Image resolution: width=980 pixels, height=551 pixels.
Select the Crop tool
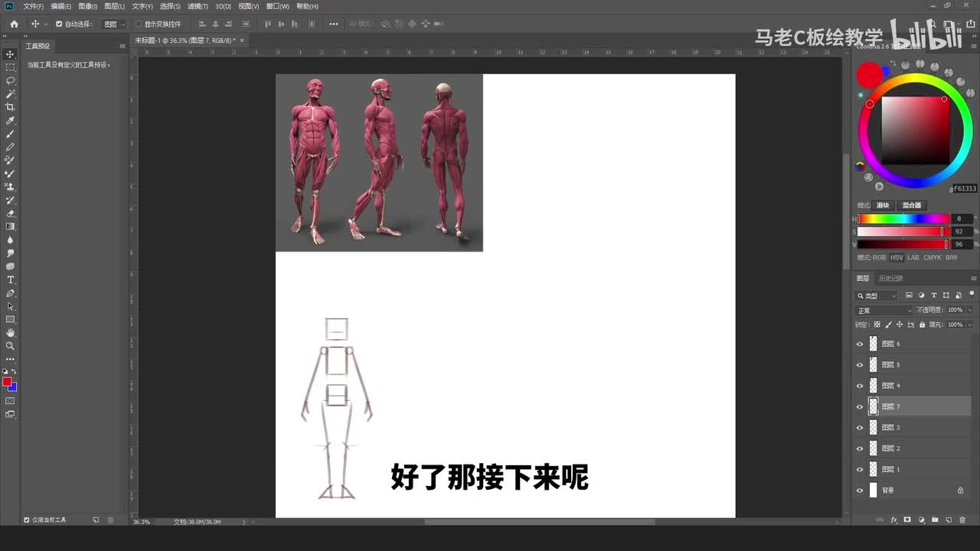click(11, 107)
